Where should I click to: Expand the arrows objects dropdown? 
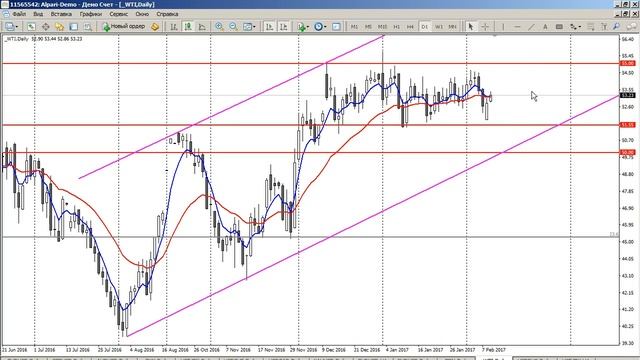point(580,27)
